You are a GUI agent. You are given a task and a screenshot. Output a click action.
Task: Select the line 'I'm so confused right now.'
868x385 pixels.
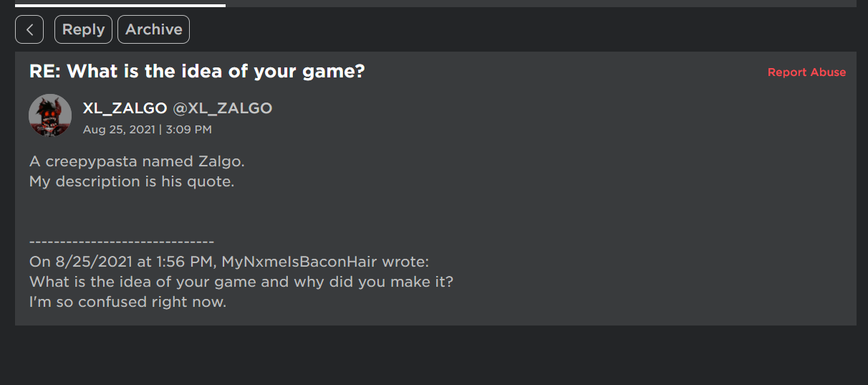coord(127,302)
